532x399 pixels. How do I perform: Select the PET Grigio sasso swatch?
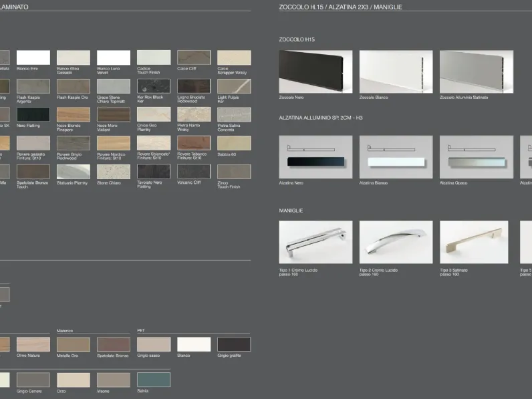[154, 344]
